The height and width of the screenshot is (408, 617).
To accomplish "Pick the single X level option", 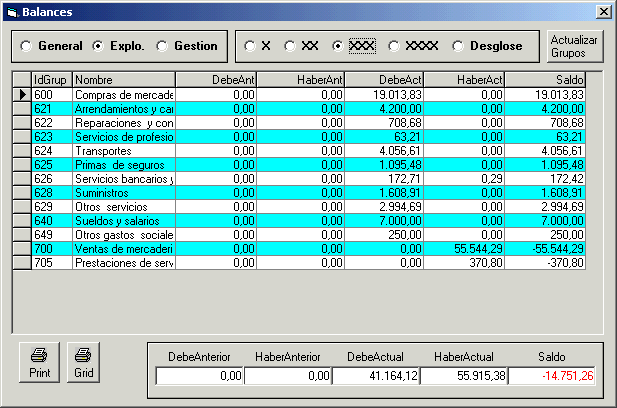I will (x=250, y=46).
